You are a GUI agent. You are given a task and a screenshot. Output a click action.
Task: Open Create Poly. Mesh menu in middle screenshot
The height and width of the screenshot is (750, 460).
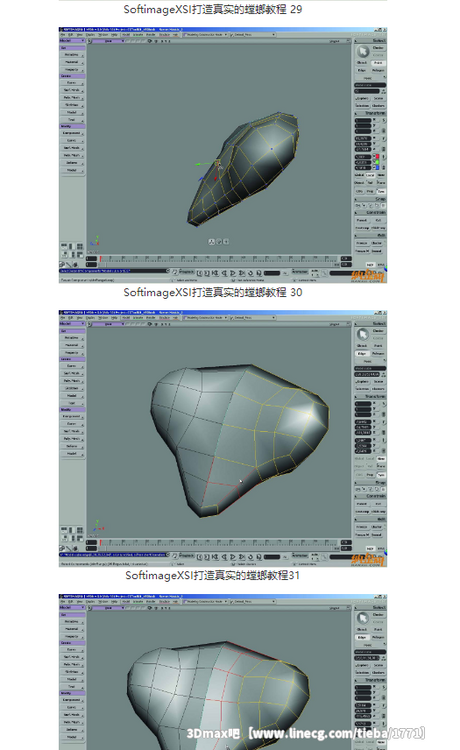pyautogui.click(x=72, y=381)
